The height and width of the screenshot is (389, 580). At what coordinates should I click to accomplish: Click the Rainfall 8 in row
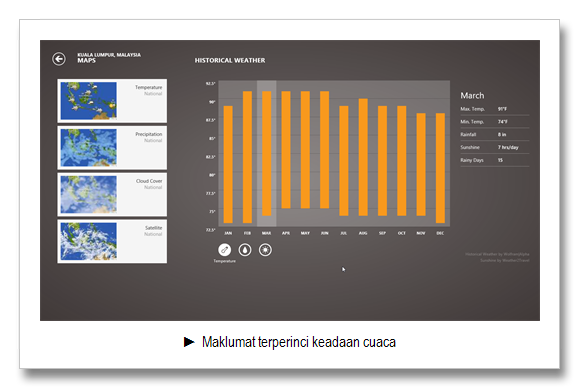(495, 135)
